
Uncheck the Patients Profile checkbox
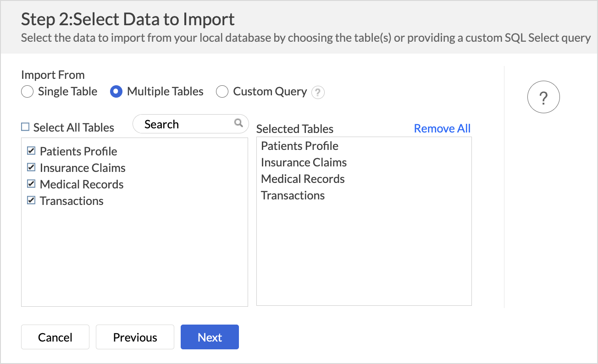point(31,151)
